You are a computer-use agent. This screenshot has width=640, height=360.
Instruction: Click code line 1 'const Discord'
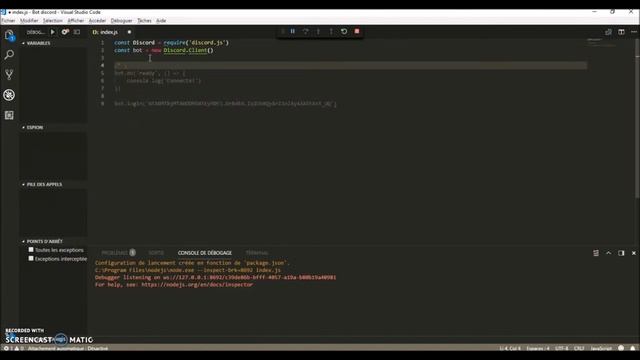pyautogui.click(x=171, y=42)
